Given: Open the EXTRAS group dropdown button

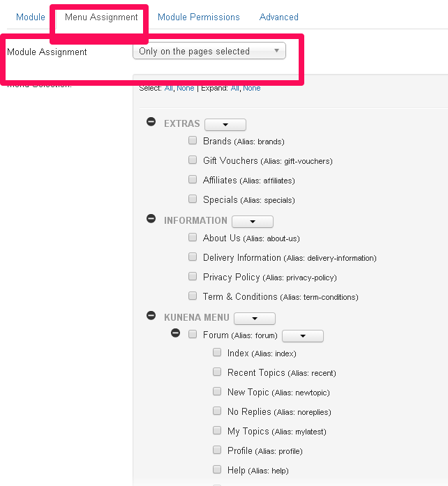Looking at the screenshot, I should [x=225, y=125].
